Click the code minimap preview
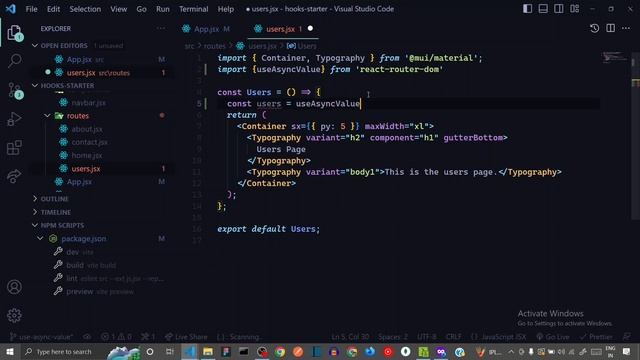 (615, 57)
